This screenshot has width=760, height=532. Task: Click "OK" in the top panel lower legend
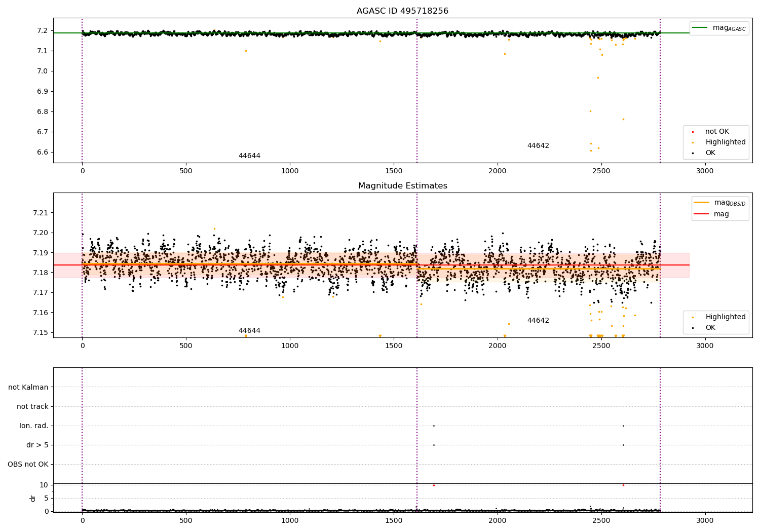click(710, 153)
